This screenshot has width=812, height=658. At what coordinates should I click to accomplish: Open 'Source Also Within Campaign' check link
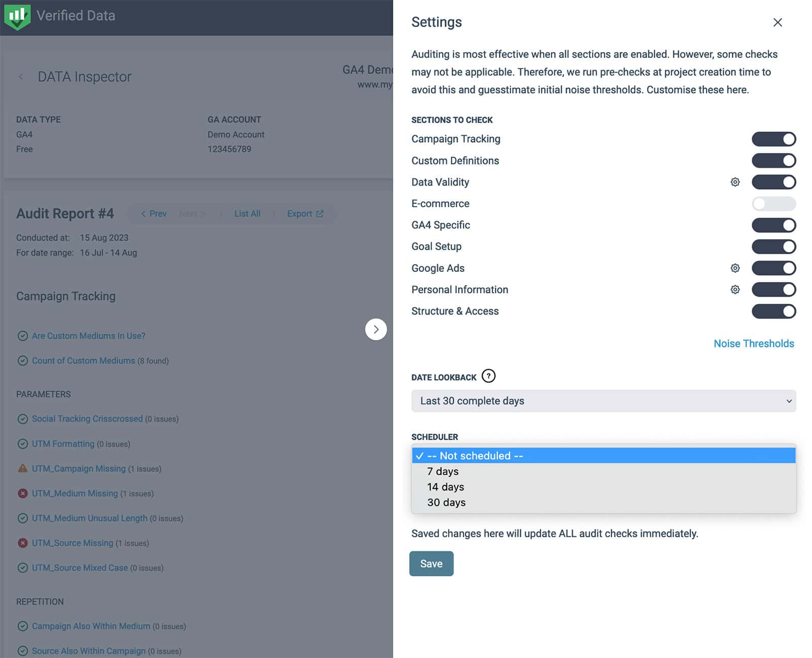pos(88,651)
